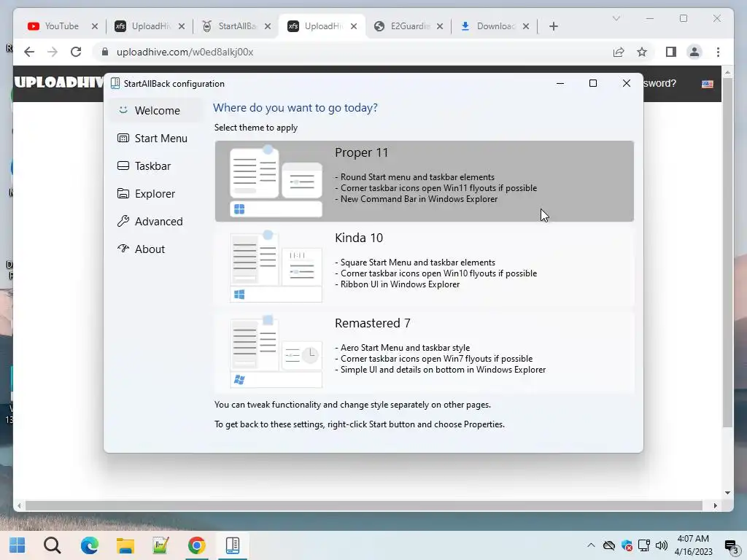Close the StartAllBack browser tab
Screen dimensions: 747x560
coord(268,26)
